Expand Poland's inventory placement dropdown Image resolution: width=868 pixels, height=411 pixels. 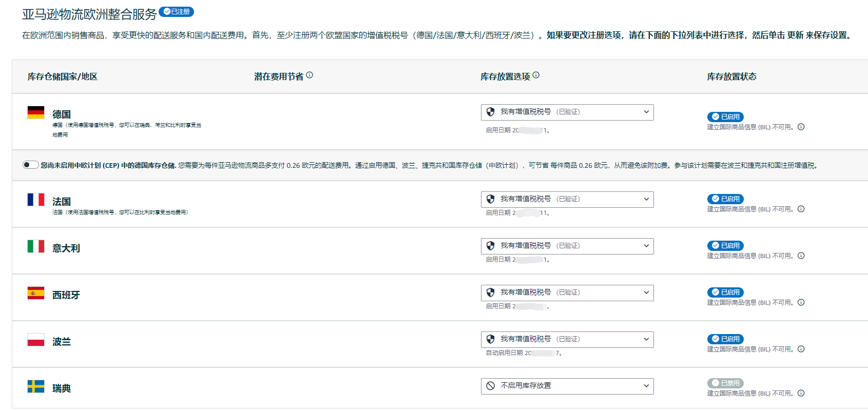pos(567,340)
